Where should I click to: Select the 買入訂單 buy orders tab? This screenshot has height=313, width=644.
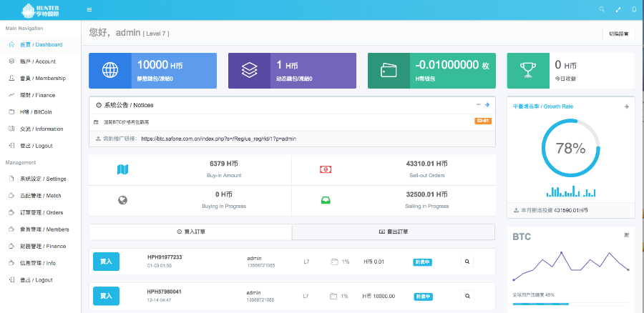click(190, 232)
